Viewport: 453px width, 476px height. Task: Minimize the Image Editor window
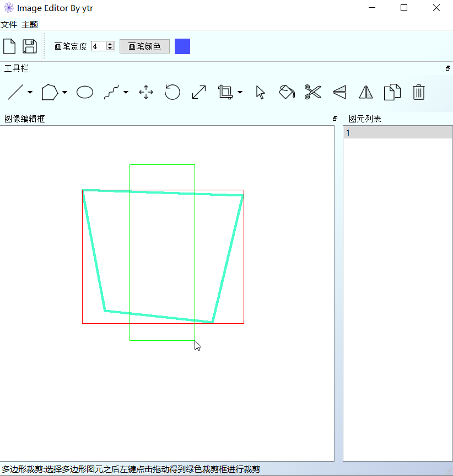372,8
